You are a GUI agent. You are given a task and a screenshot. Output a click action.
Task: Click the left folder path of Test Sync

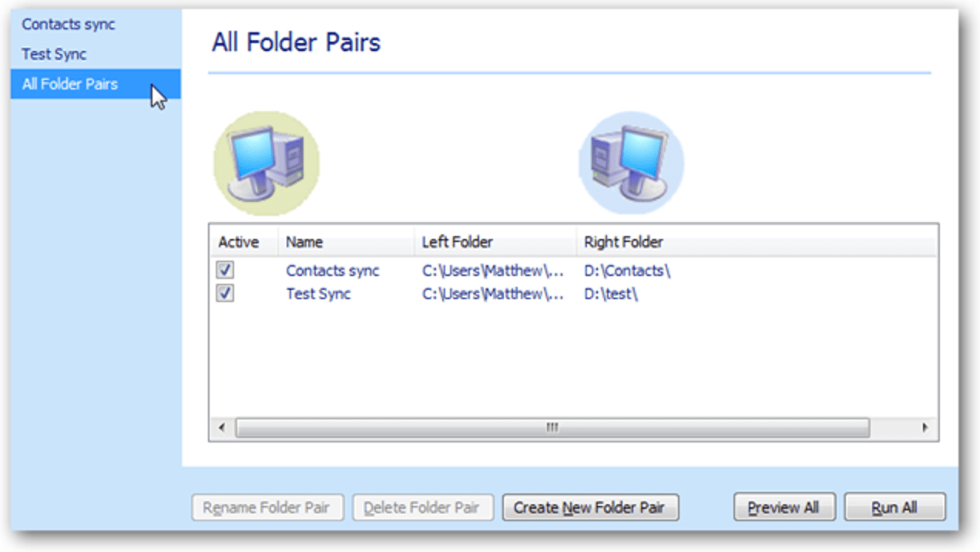[493, 294]
